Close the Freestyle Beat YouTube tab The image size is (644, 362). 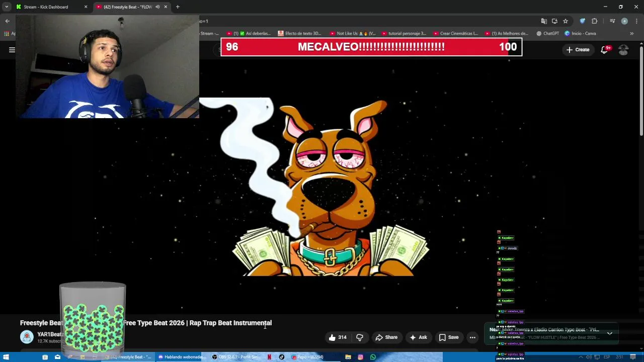(166, 7)
